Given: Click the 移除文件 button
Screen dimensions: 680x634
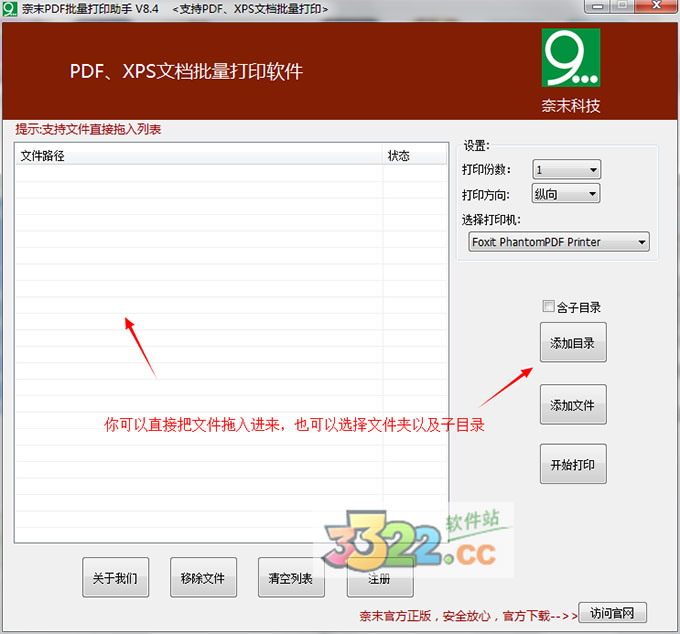Looking at the screenshot, I should click(x=203, y=578).
